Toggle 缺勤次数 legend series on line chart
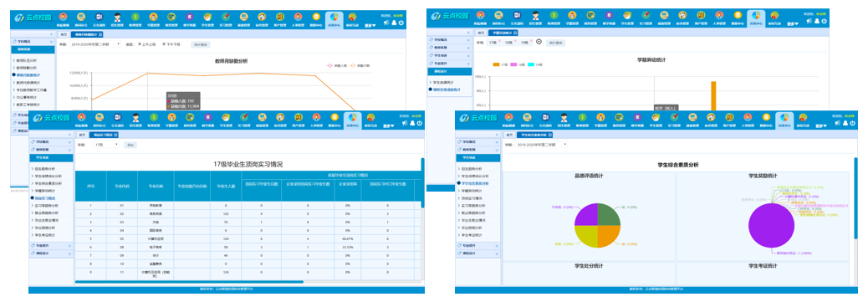 [360, 65]
